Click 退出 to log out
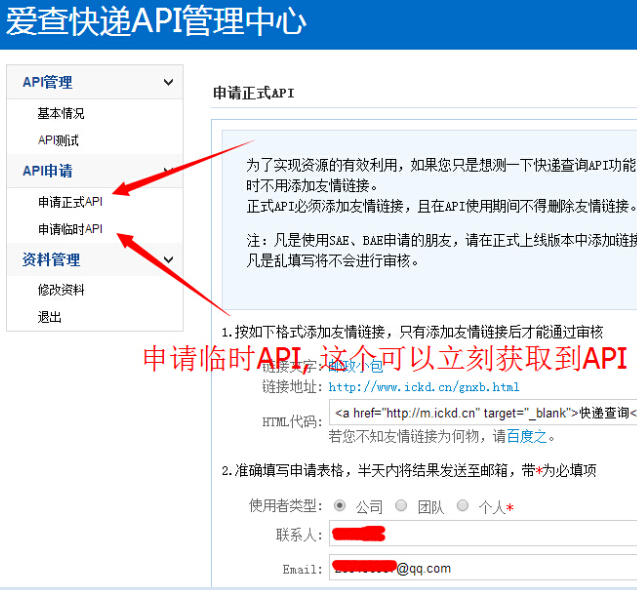The width and height of the screenshot is (637, 590). (49, 317)
